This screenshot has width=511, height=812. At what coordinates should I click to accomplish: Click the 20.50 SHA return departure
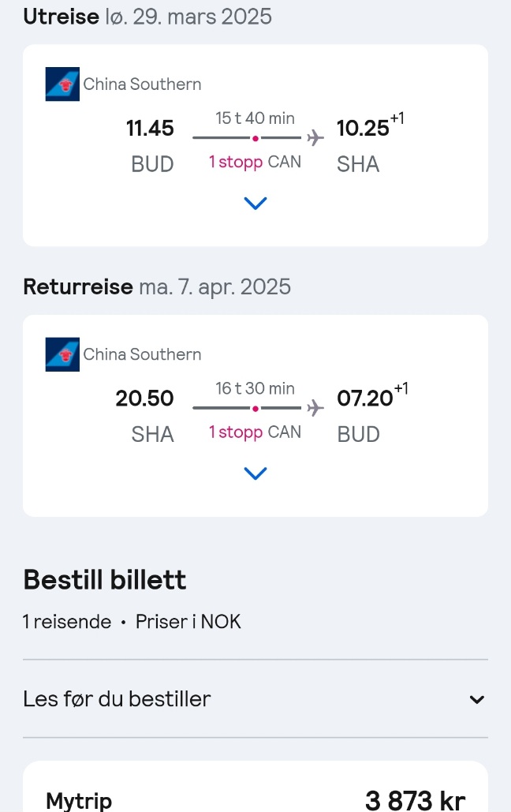point(144,415)
